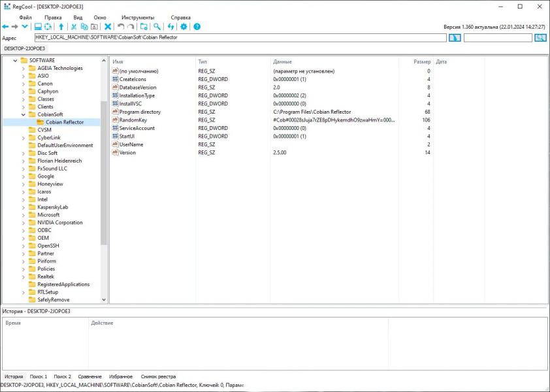Click the string icon beside RandomKey
550x392 pixels.
pyautogui.click(x=115, y=120)
